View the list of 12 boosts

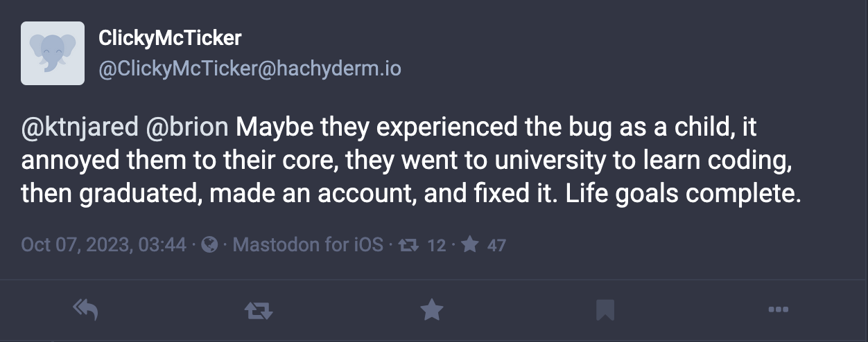click(436, 245)
